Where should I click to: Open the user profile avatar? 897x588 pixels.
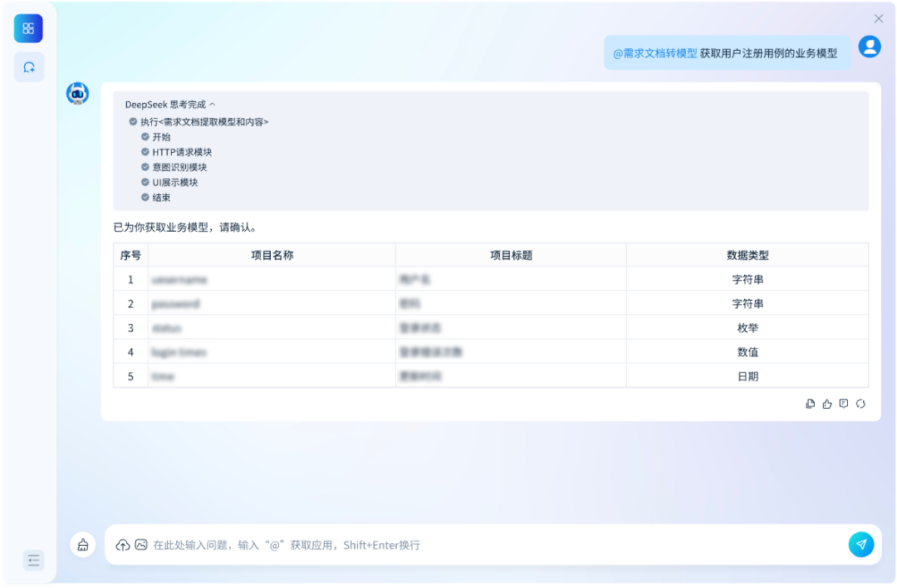870,47
